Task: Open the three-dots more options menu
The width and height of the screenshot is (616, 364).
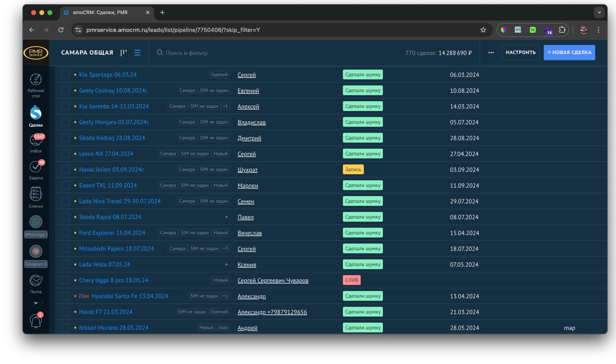Action: [491, 53]
